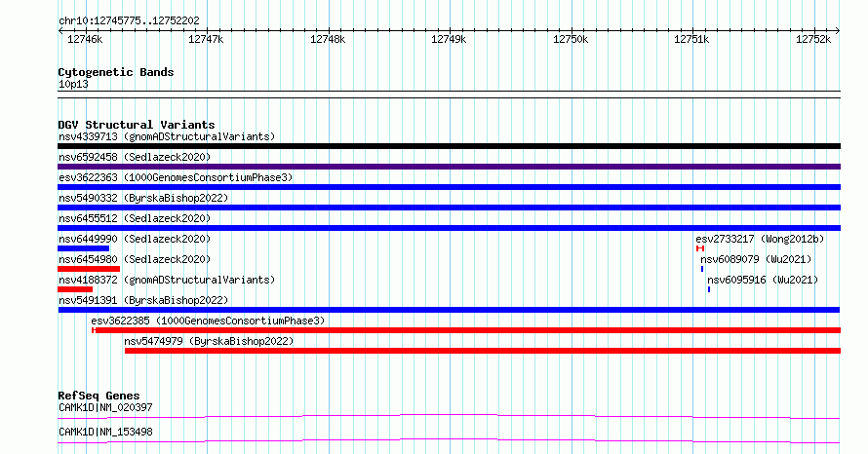868x454 pixels.
Task: Select nsv4188372 (gnomADStructuralVariants) label
Action: [167, 280]
